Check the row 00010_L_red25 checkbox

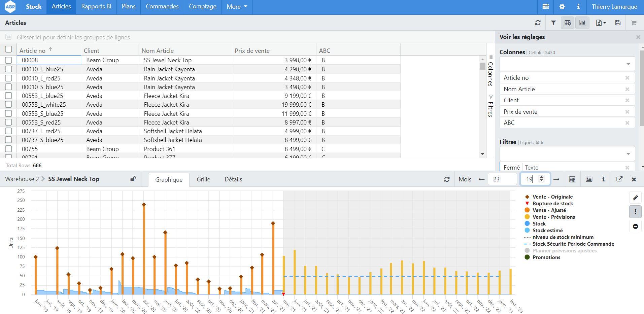(8, 78)
